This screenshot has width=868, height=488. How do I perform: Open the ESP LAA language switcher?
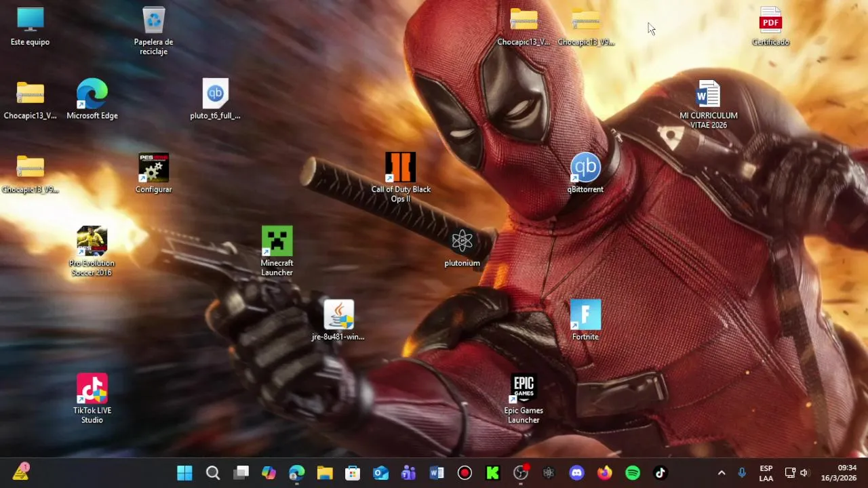pyautogui.click(x=766, y=473)
